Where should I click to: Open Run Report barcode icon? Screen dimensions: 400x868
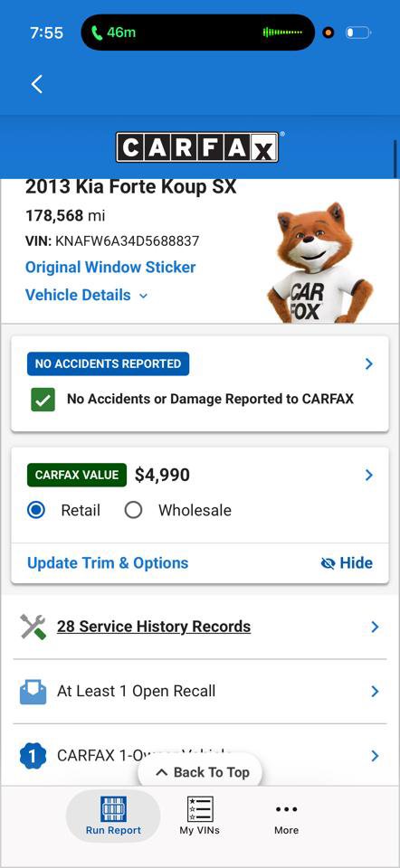point(113,808)
